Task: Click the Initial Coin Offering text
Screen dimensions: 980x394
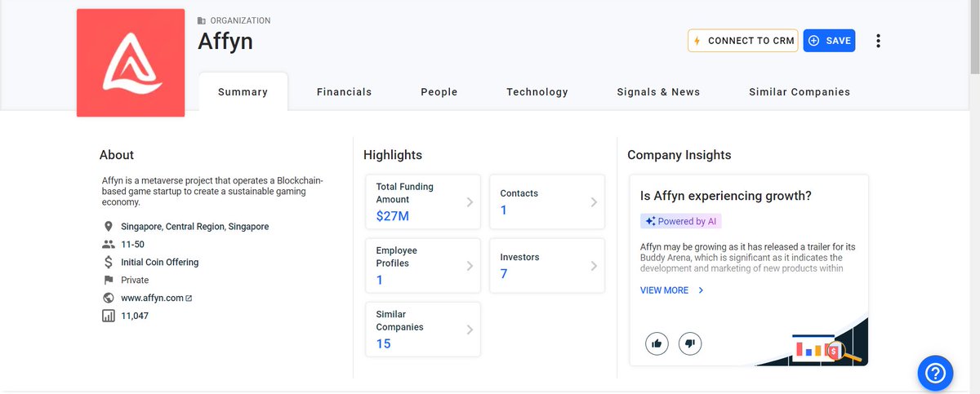Action: (x=159, y=262)
